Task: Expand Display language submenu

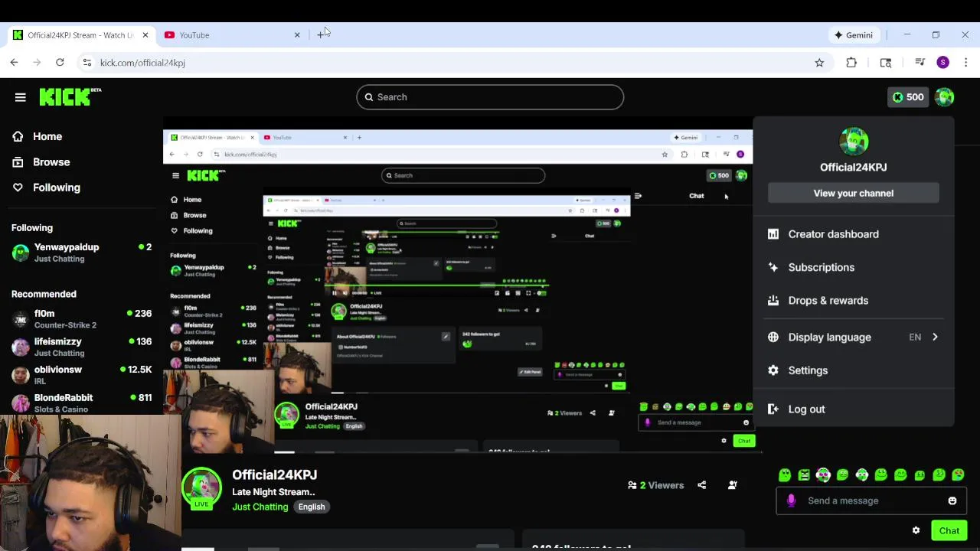Action: point(854,337)
